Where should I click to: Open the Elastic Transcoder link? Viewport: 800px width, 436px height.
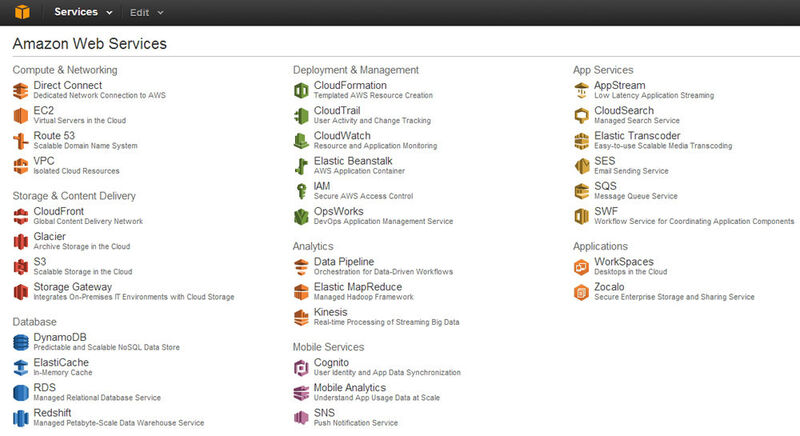(637, 136)
